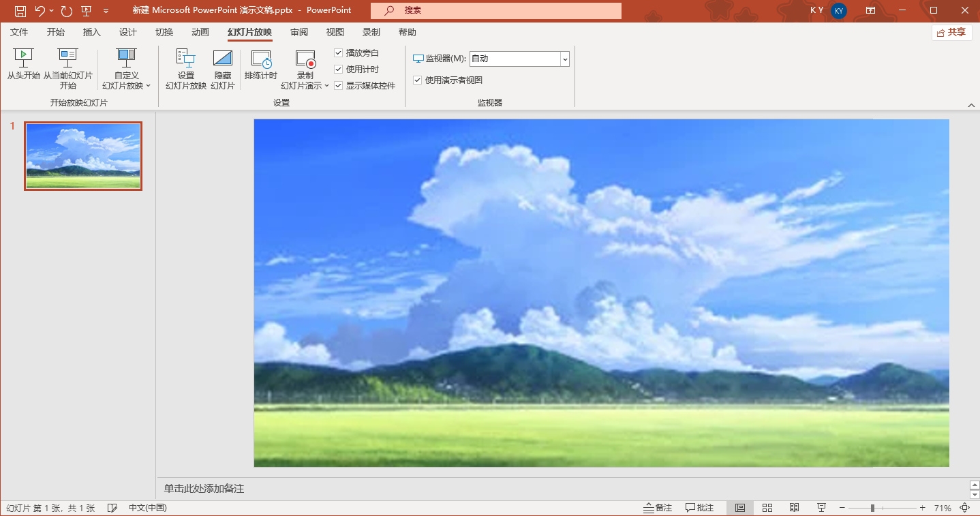Redo the last action
The height and width of the screenshot is (516, 980).
pos(66,11)
